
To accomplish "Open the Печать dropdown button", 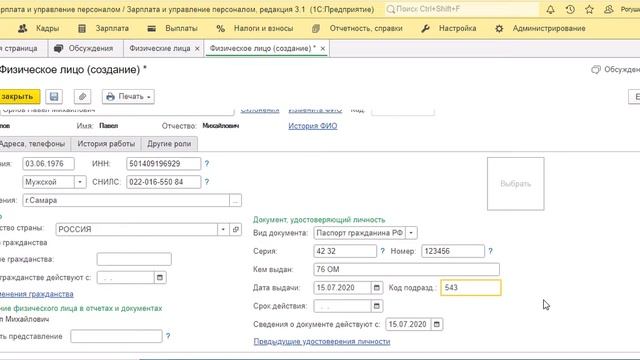I will [128, 97].
